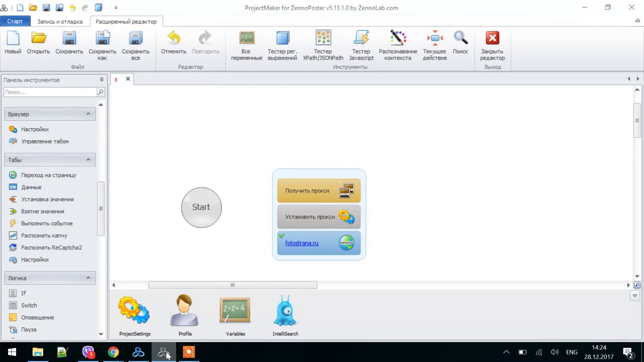Save the project with Сохранить
This screenshot has width=644, height=362.
pyautogui.click(x=69, y=43)
